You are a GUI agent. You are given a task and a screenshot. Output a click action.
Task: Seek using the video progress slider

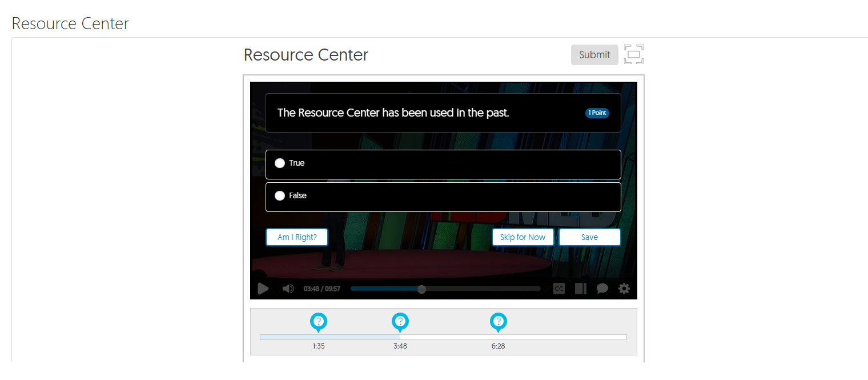(445, 289)
